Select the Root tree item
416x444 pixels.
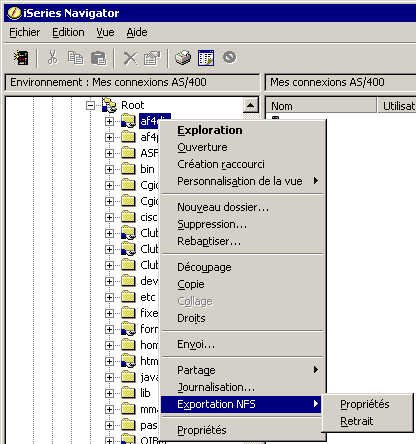point(132,105)
